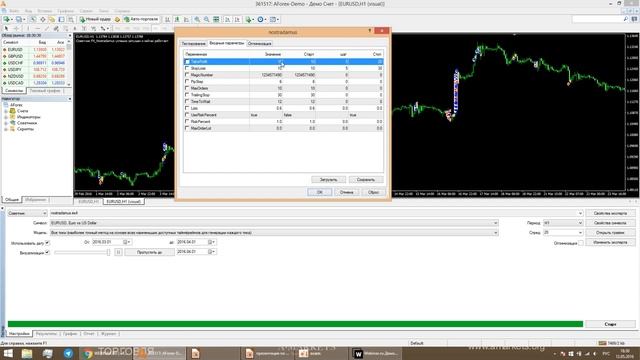Toggle the chart auto scroll icon
The height and width of the screenshot is (360, 640).
(x=227, y=19)
